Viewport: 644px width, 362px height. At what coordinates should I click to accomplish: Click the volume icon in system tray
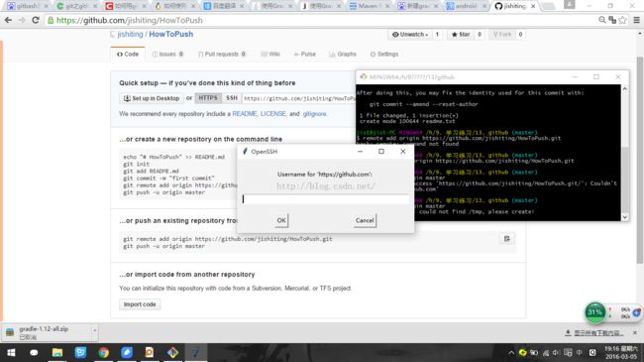pos(556,352)
